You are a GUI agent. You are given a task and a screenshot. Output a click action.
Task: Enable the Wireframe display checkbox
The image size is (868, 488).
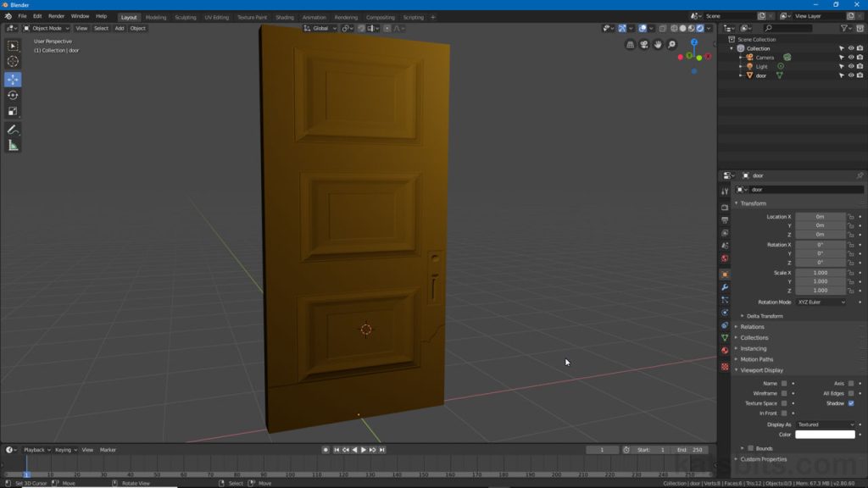click(784, 393)
